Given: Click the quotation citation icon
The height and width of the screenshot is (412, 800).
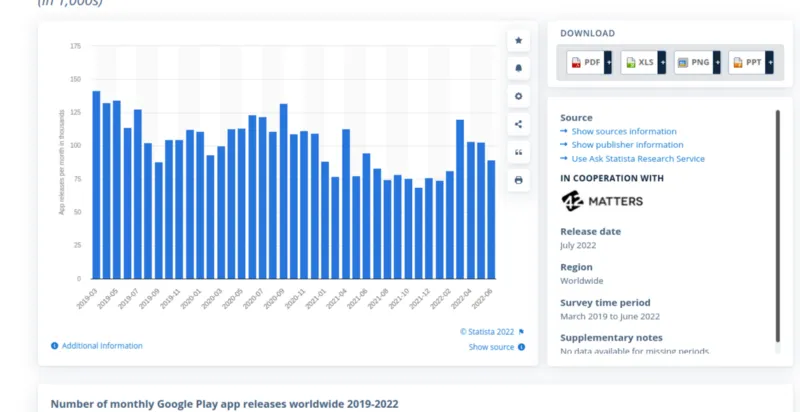Looking at the screenshot, I should [518, 152].
